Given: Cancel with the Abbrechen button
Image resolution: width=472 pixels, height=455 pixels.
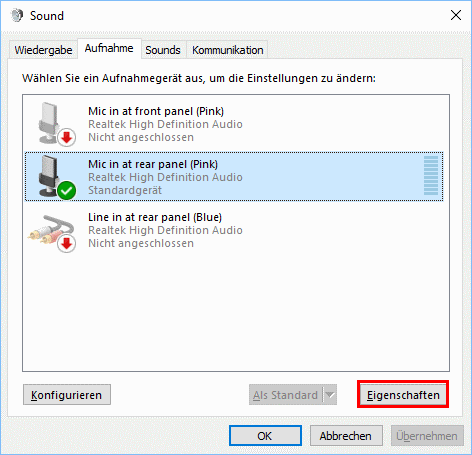Looking at the screenshot, I should coord(346,436).
